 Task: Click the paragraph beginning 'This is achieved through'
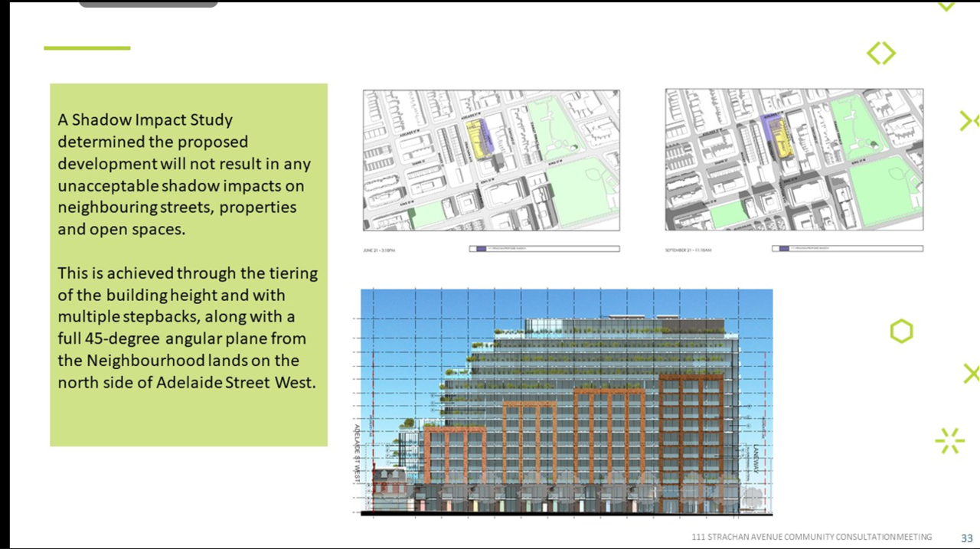click(188, 328)
